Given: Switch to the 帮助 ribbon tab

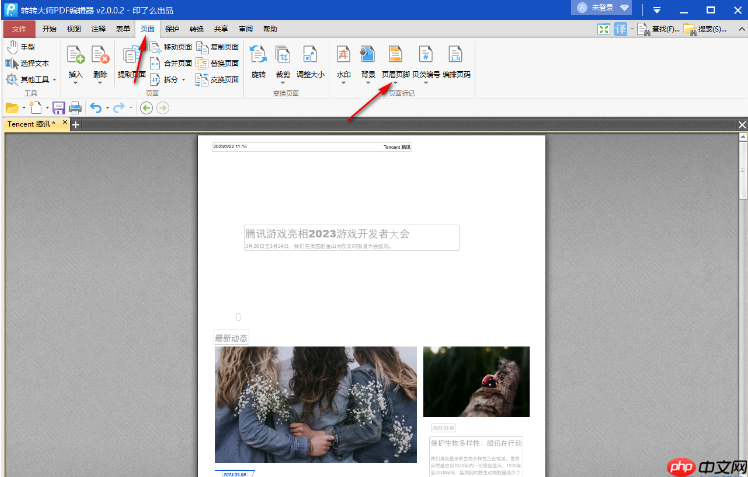Looking at the screenshot, I should coord(270,29).
